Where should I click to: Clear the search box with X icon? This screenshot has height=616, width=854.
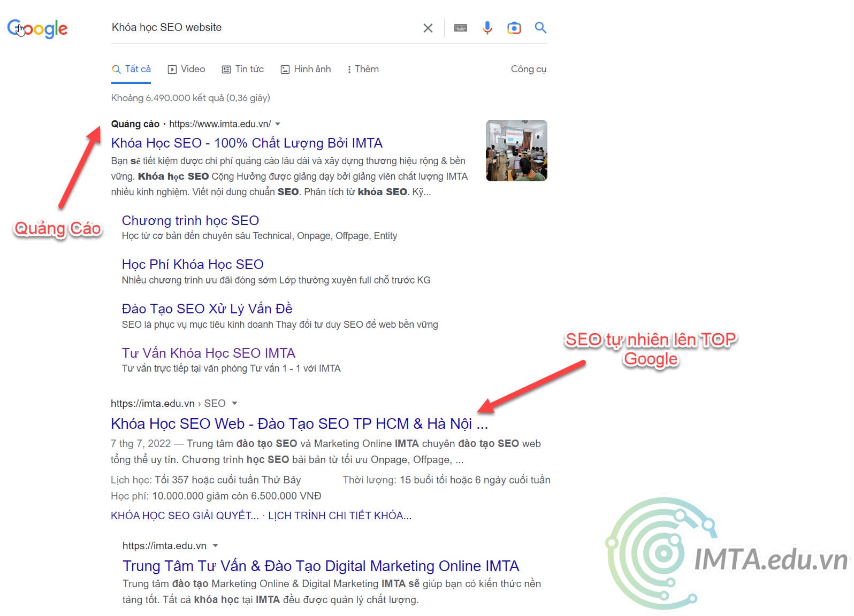coord(428,28)
